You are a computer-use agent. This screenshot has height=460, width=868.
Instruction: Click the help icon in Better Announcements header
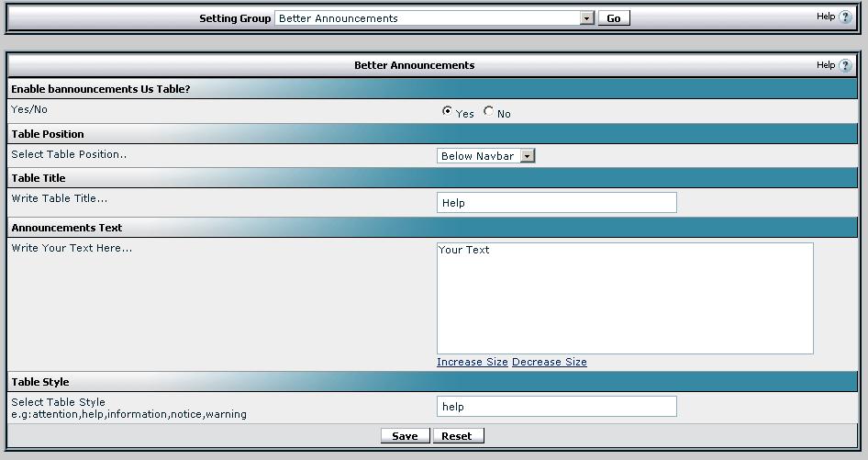(845, 65)
